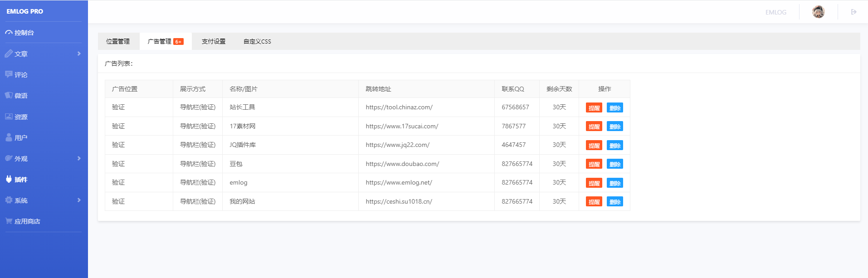Click the EMLOG PRO logo title
The image size is (868, 278).
[x=25, y=11]
